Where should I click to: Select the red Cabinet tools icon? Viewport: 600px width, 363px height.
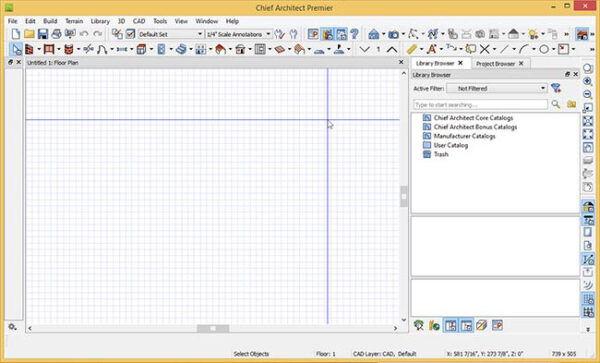[x=68, y=49]
